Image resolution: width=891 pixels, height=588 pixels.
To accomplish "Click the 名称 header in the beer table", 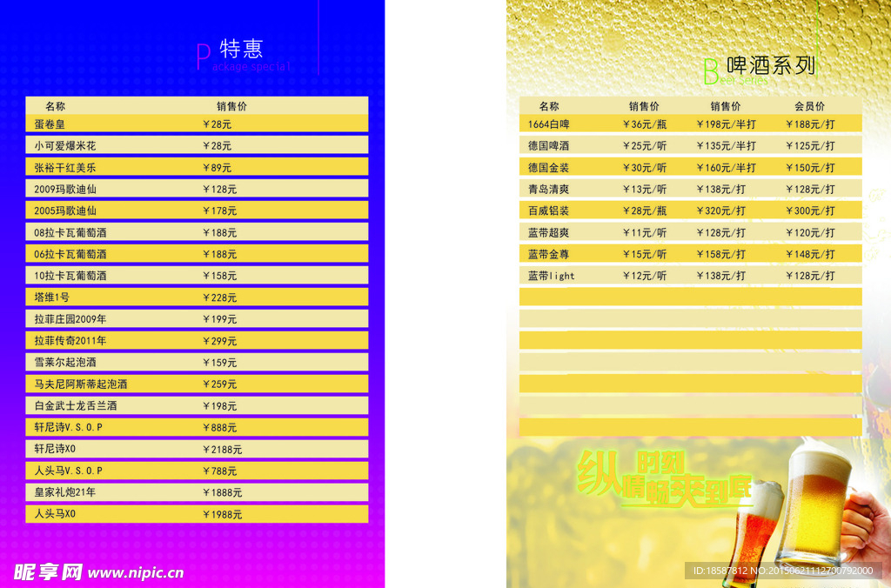I will click(549, 106).
